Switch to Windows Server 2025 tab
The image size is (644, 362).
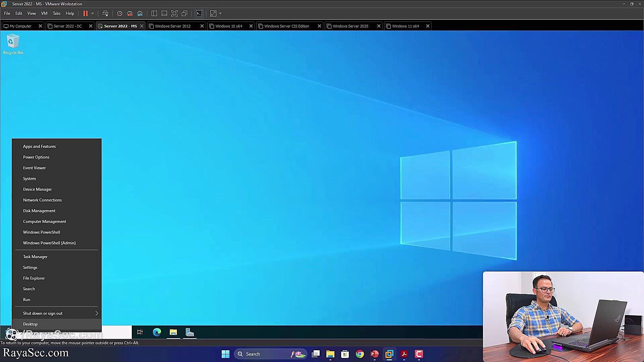click(x=350, y=26)
